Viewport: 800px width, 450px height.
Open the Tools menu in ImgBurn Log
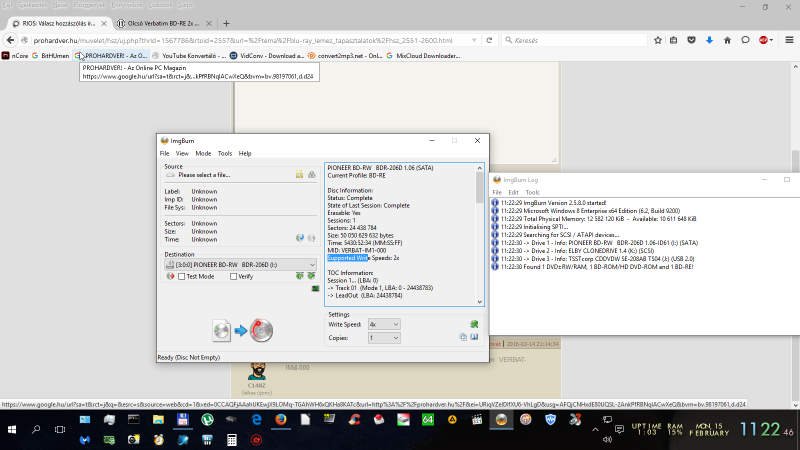532,192
